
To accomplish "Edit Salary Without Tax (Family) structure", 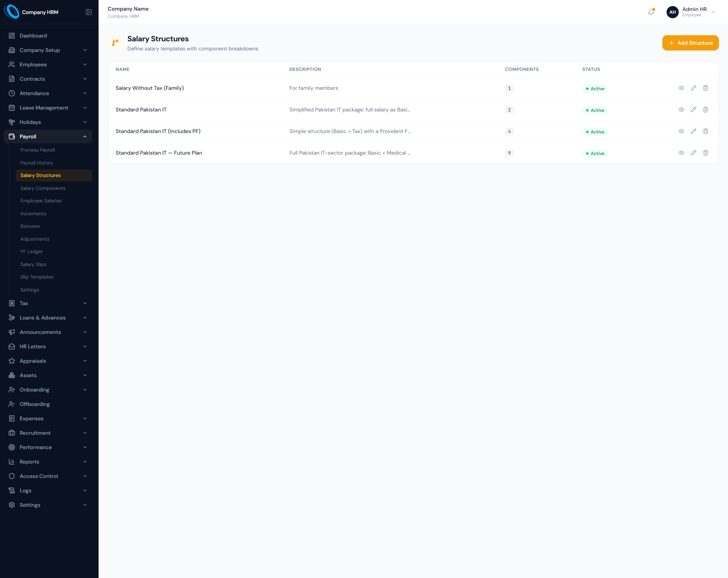I will 693,88.
